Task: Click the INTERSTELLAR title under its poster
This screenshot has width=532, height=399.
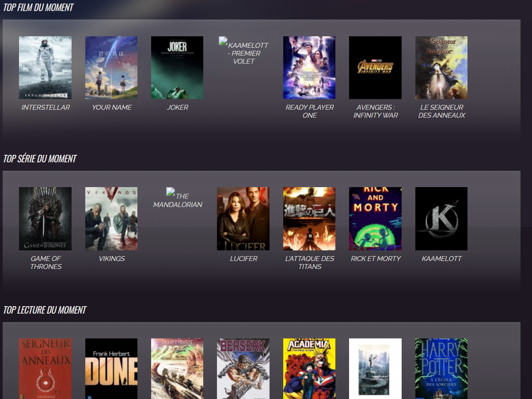Action: point(46,107)
